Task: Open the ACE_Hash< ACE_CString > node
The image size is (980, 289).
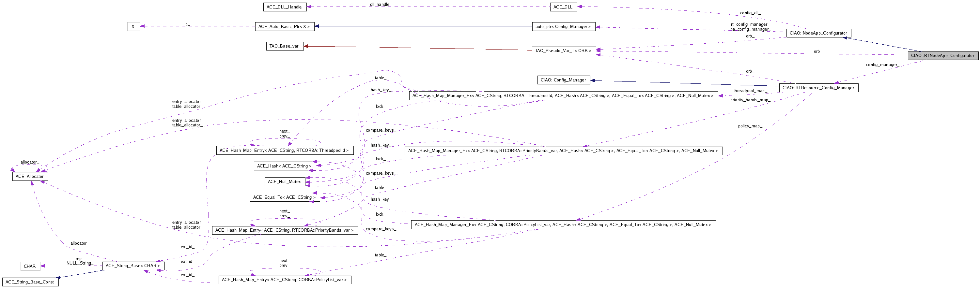Action: 285,166
